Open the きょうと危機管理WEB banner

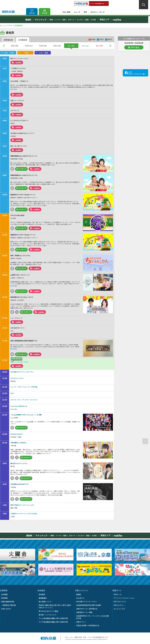pos(56,570)
